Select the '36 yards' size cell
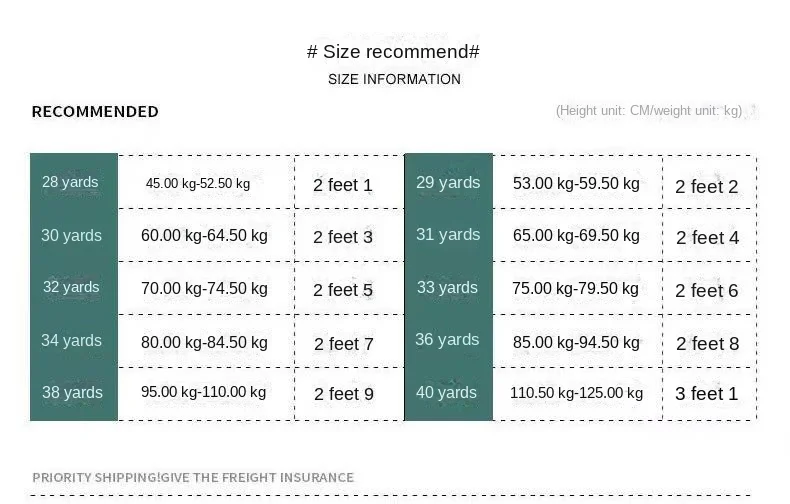Screen dimensions: 790x504 point(448,340)
